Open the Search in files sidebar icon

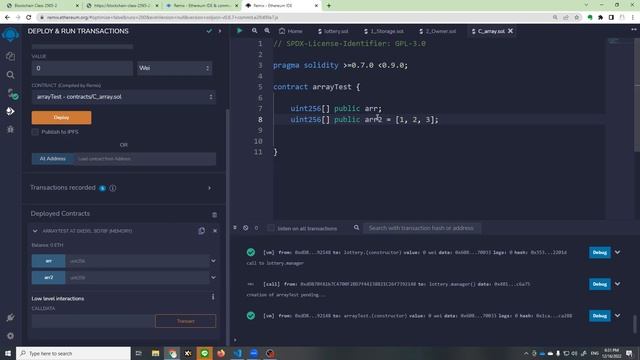tap(10, 75)
